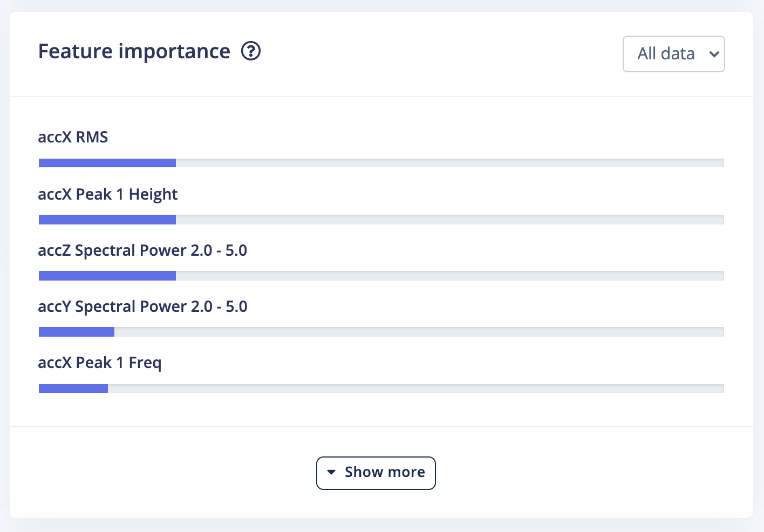This screenshot has height=532, width=764.
Task: Click gray unfilled part of accZ Spectral Power bar
Action: pyautogui.click(x=449, y=276)
